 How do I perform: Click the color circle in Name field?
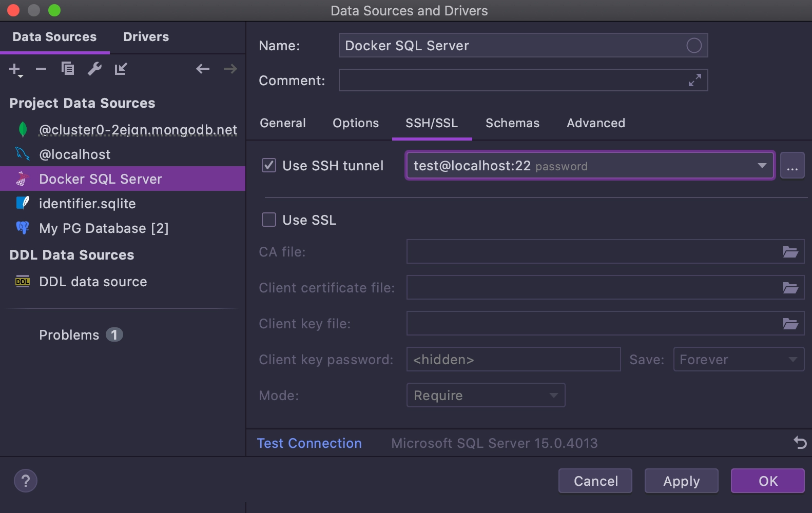pyautogui.click(x=694, y=46)
